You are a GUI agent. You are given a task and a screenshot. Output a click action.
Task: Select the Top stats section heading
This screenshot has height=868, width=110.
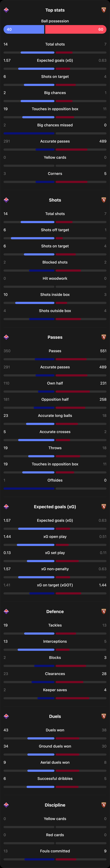(x=55, y=10)
